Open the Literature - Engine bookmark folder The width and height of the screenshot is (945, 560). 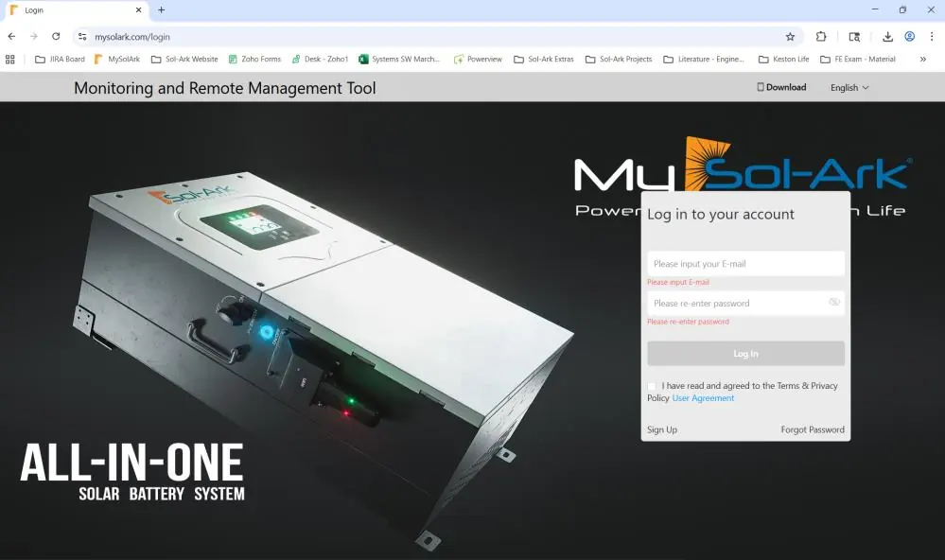pos(705,59)
